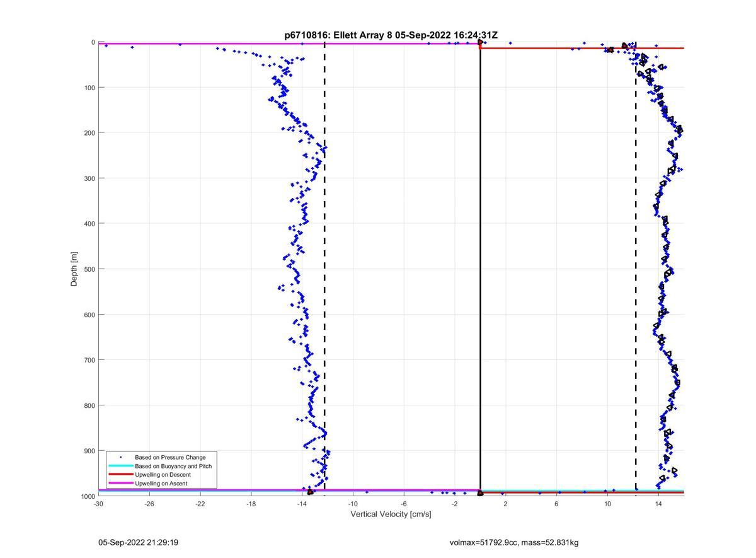Click y-axis tick label '0'
This screenshot has width=756, height=558.
click(x=93, y=42)
